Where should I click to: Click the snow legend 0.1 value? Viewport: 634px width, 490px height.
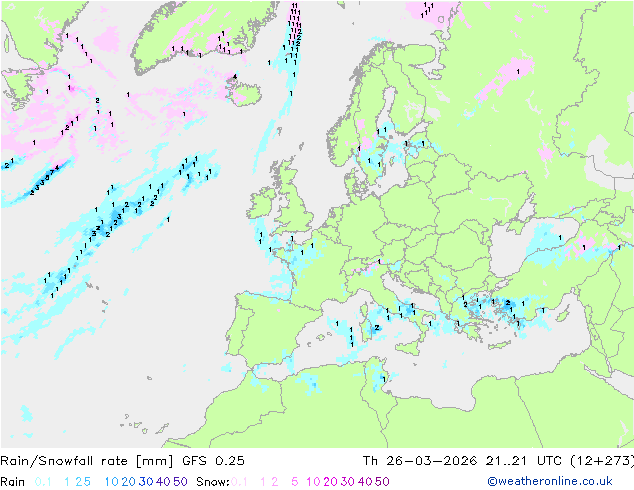pyautogui.click(x=239, y=482)
